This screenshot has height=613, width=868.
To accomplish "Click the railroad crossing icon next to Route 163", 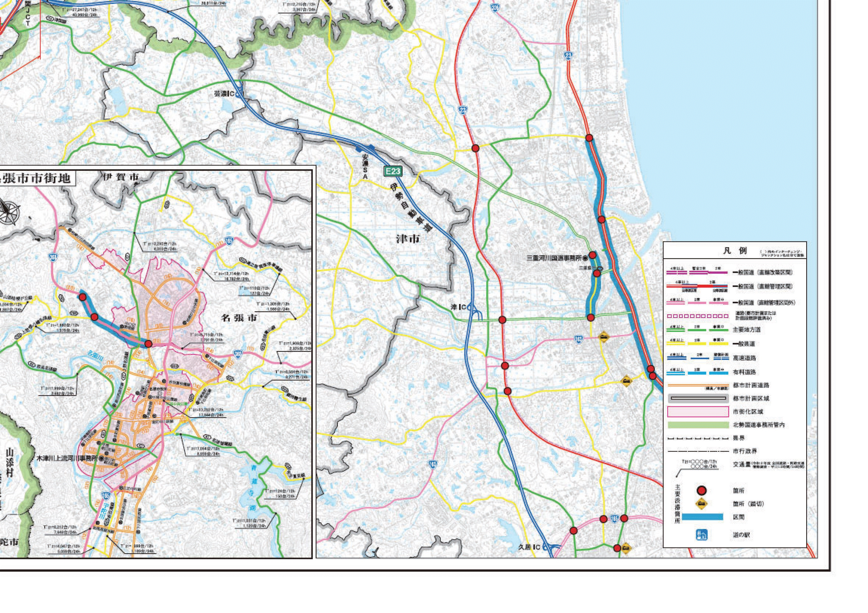I will [604, 337].
